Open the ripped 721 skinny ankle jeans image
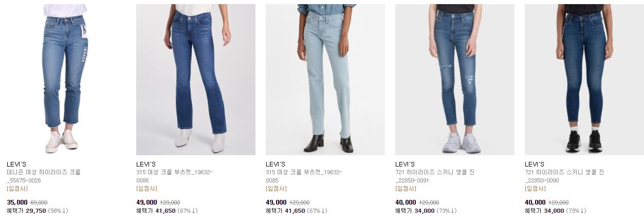 click(x=455, y=80)
